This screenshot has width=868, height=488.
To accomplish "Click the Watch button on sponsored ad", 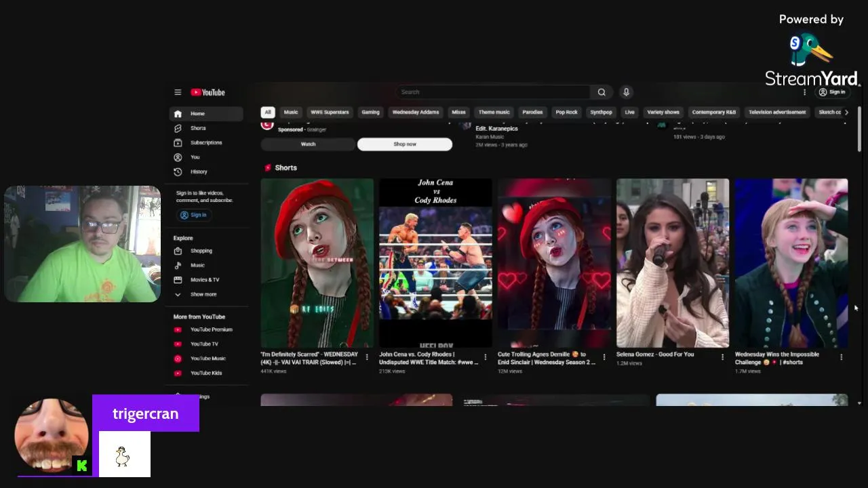I will [308, 144].
